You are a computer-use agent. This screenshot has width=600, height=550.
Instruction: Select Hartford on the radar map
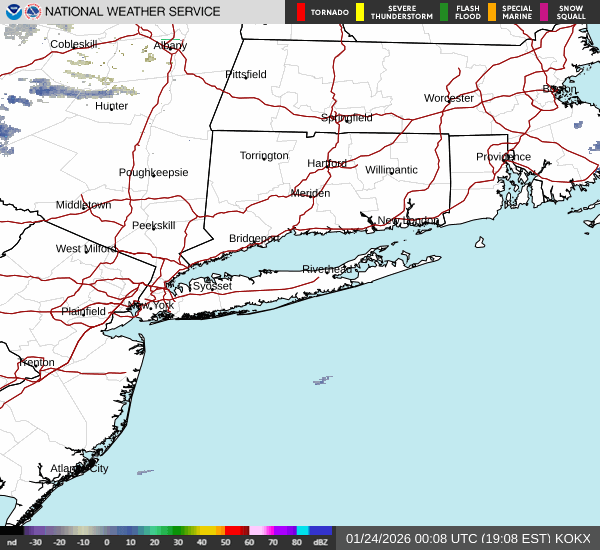point(327,163)
